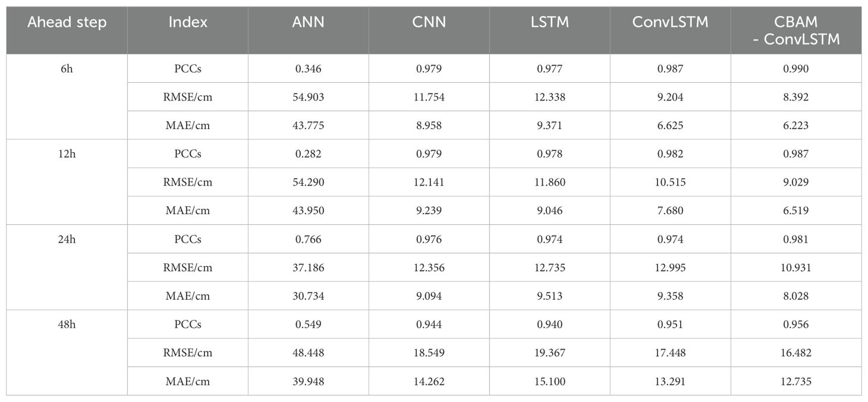Select the MAE/cm cell in 48h group
Image resolution: width=868 pixels, height=402 pixels.
(x=188, y=381)
